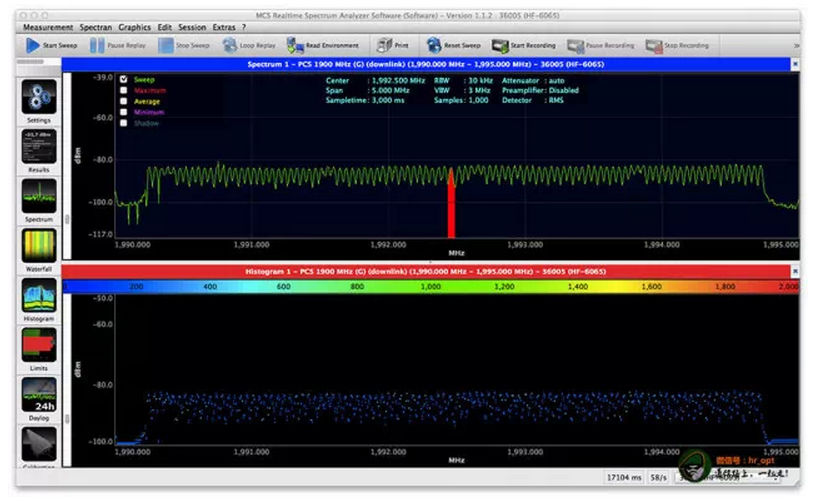The height and width of the screenshot is (503, 823).
Task: Open the Settings panel from the sidebar
Action: [x=38, y=98]
